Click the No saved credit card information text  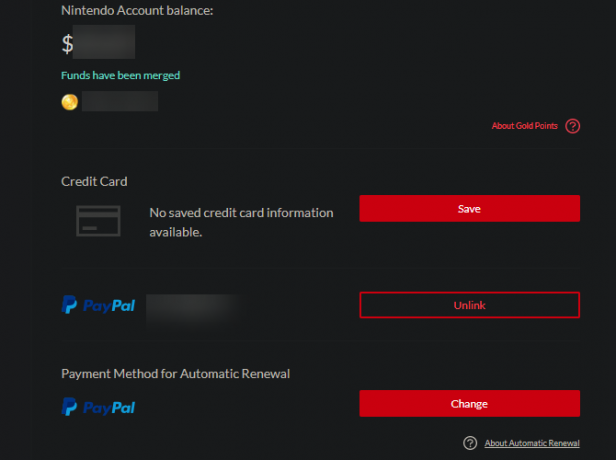241,222
